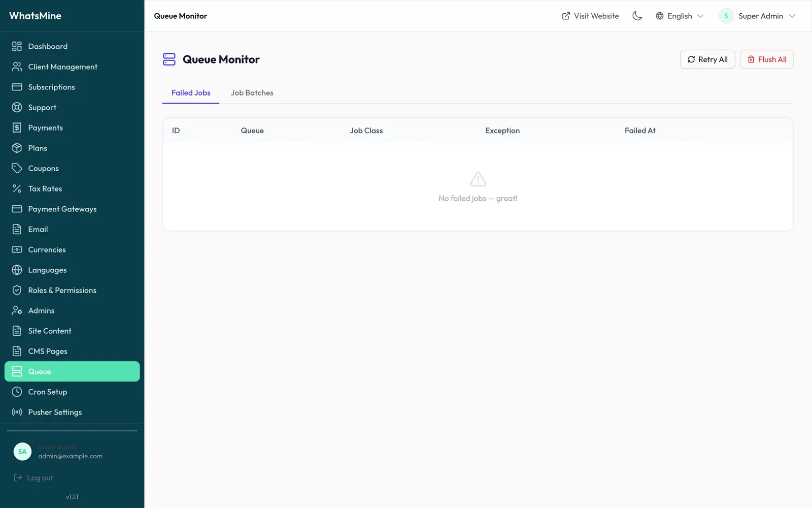The height and width of the screenshot is (508, 812).
Task: Open the Email document icon
Action: 17,229
